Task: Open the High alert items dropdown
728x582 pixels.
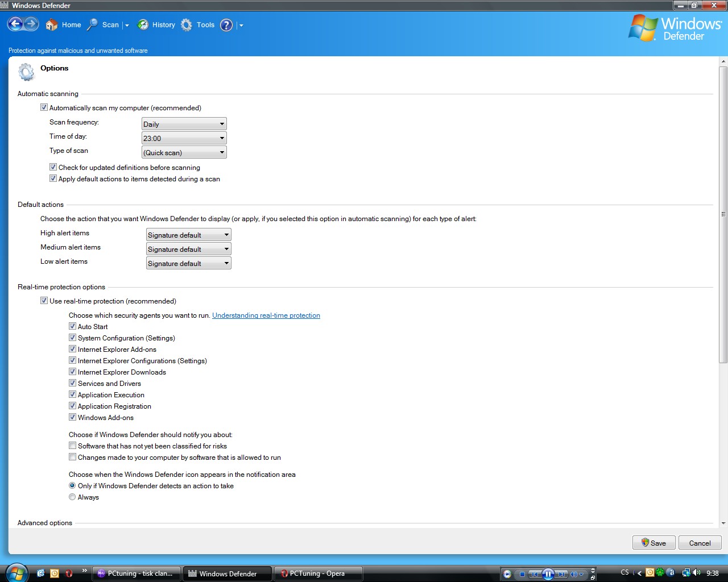Action: [188, 235]
